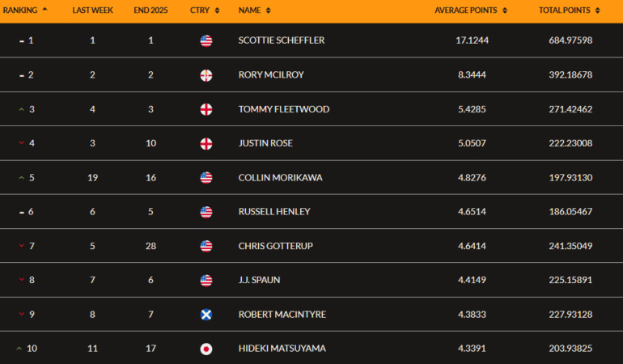Click Hideki Matsuyama's Japan flag icon
This screenshot has height=364, width=623.
click(206, 349)
